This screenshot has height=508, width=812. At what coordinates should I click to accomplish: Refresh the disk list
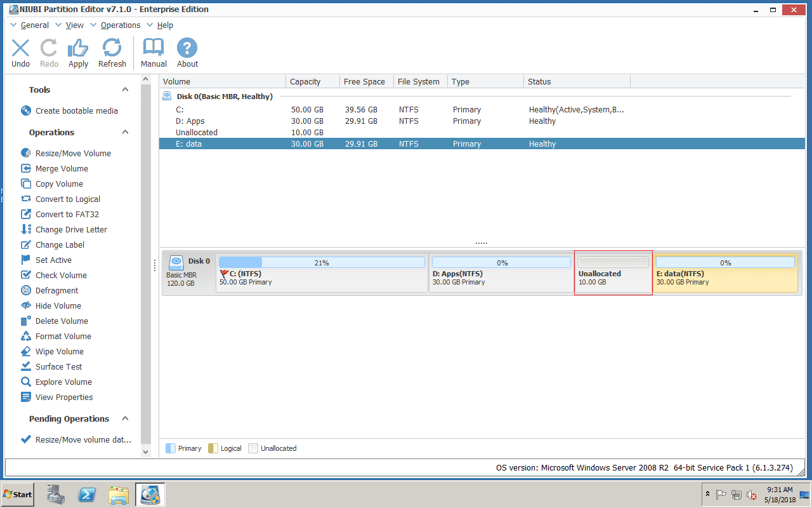pos(112,53)
